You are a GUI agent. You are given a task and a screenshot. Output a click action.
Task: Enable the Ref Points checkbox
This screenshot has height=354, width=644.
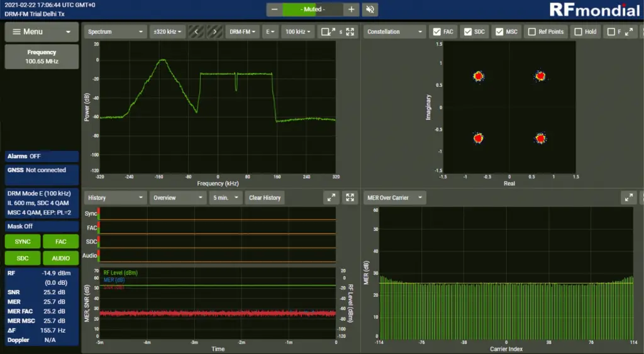532,31
